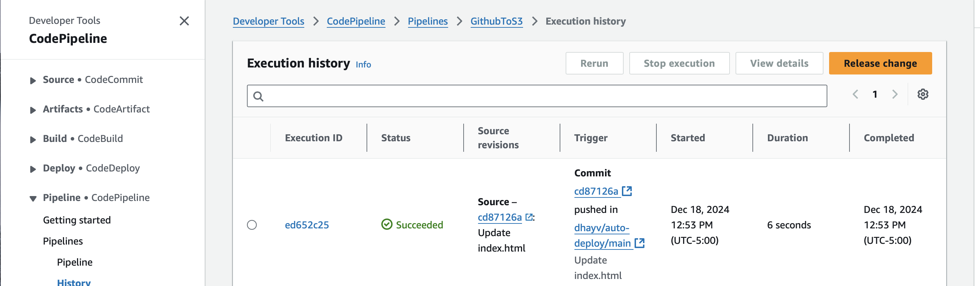Screen dimensions: 980x286
Task: Click the search magnifier icon
Action: click(x=258, y=97)
